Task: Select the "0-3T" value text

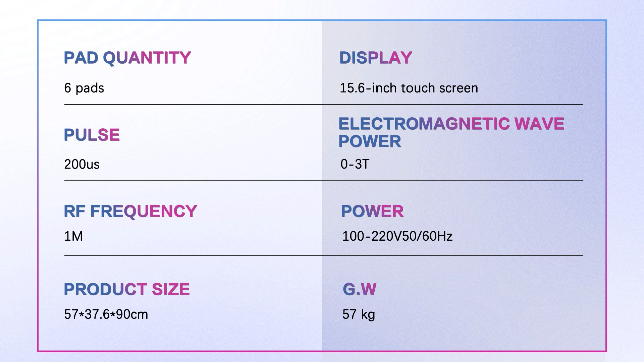Action: coord(355,164)
